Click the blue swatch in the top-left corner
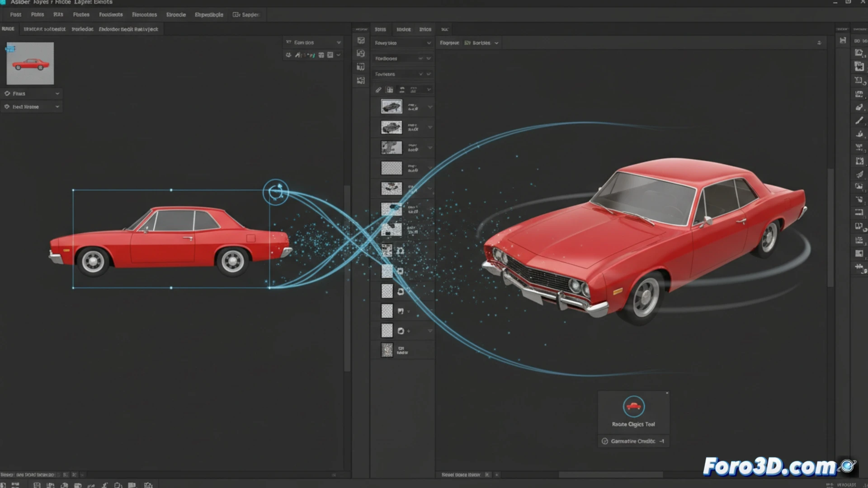Screen dimensions: 868x488 pos(9,48)
